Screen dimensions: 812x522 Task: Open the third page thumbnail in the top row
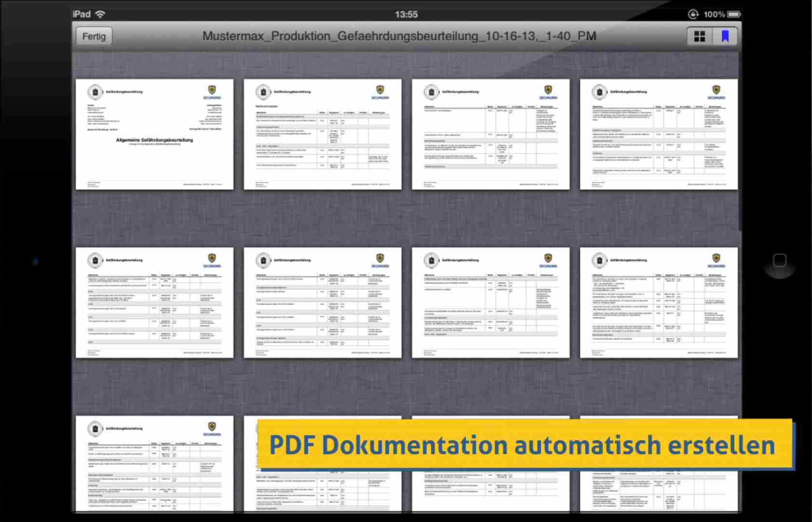pyautogui.click(x=490, y=134)
